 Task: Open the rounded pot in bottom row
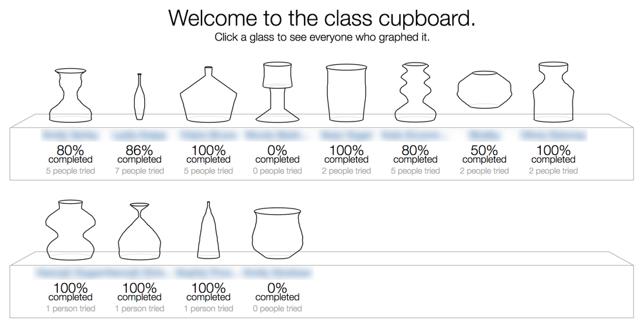(x=277, y=232)
